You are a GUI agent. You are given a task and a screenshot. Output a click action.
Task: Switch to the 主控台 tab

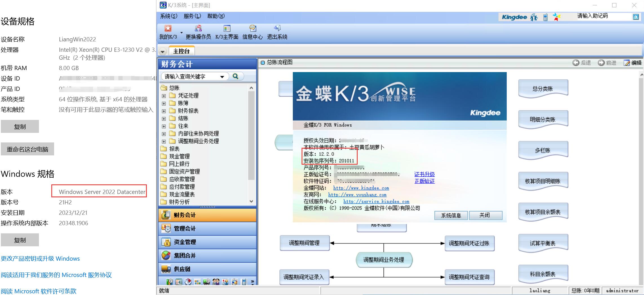[182, 51]
